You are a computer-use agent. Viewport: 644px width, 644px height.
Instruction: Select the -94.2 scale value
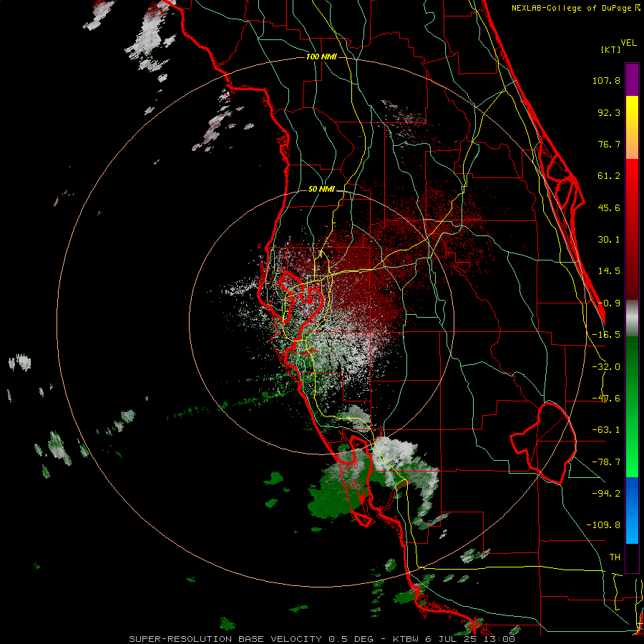pyautogui.click(x=606, y=493)
